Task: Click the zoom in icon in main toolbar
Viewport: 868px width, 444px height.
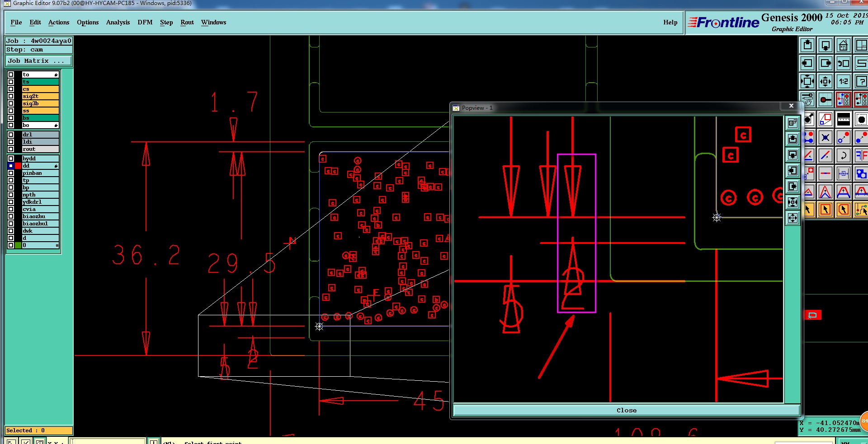Action: (807, 81)
